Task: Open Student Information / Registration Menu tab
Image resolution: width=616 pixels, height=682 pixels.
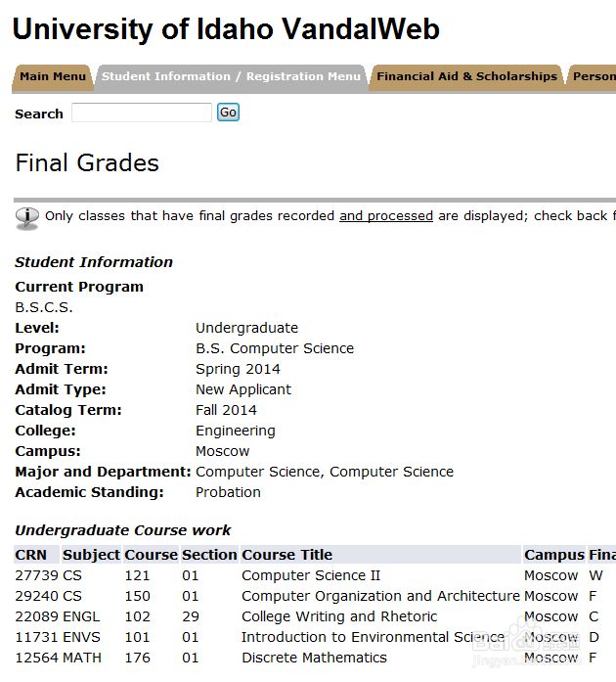Action: (x=232, y=76)
